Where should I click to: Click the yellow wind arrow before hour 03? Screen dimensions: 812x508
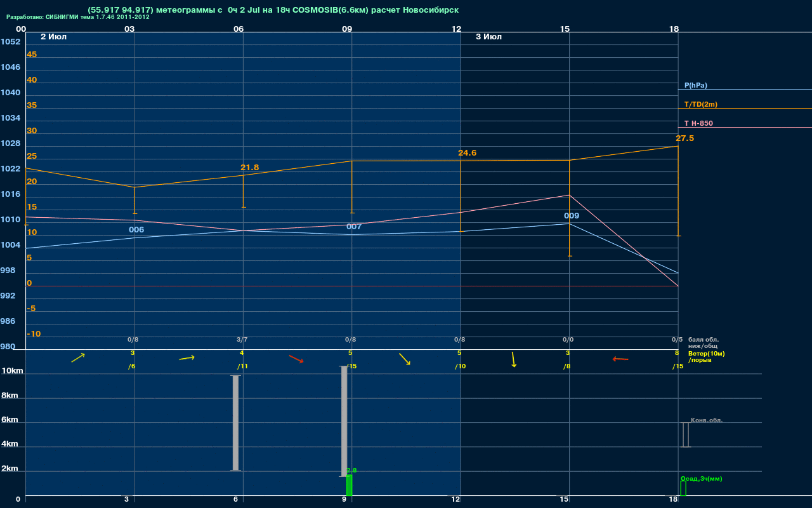[x=78, y=358]
